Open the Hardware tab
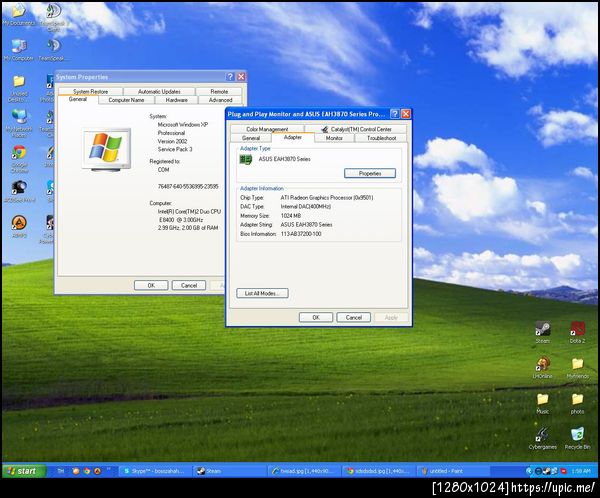The image size is (600, 498). pos(176,100)
